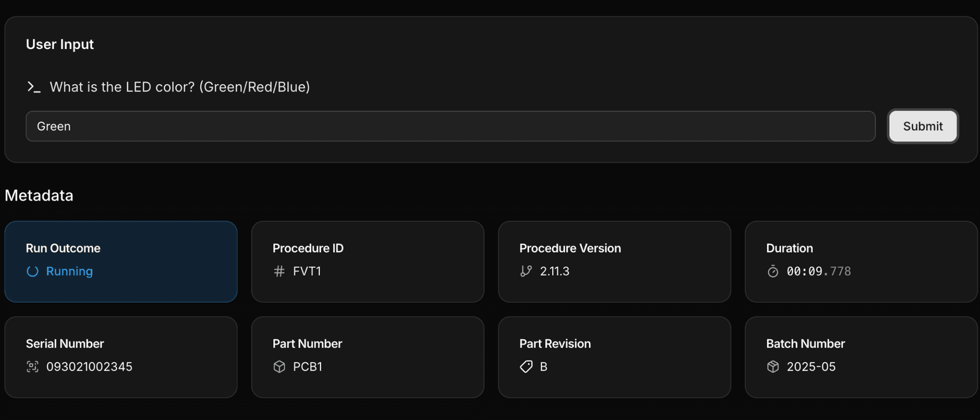Select the Run Outcome card
Screen dimensions: 980x420
121,261
